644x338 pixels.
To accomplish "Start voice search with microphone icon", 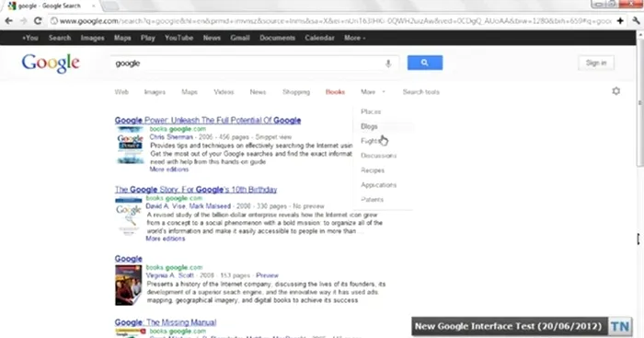I will pyautogui.click(x=388, y=64).
